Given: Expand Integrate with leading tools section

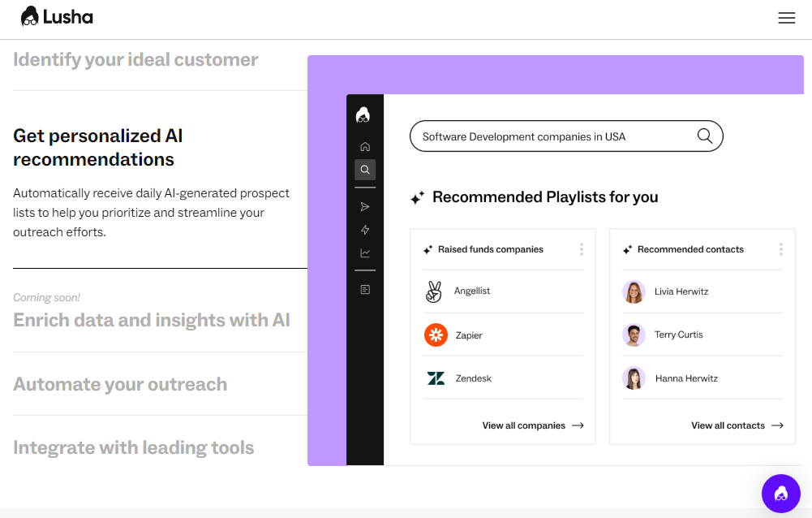Looking at the screenshot, I should [x=134, y=447].
